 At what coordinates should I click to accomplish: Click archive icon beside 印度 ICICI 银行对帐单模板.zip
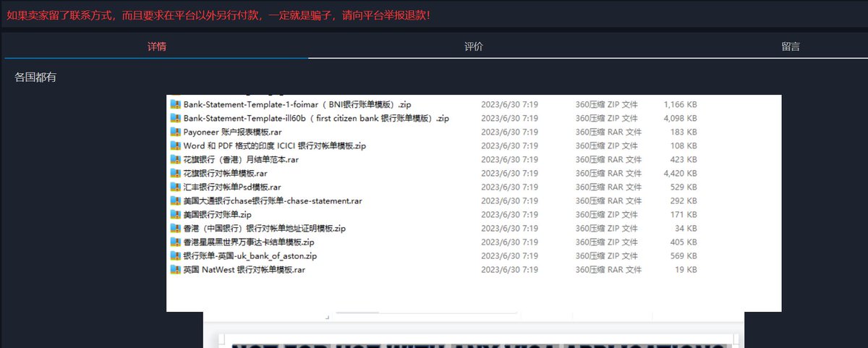point(174,145)
